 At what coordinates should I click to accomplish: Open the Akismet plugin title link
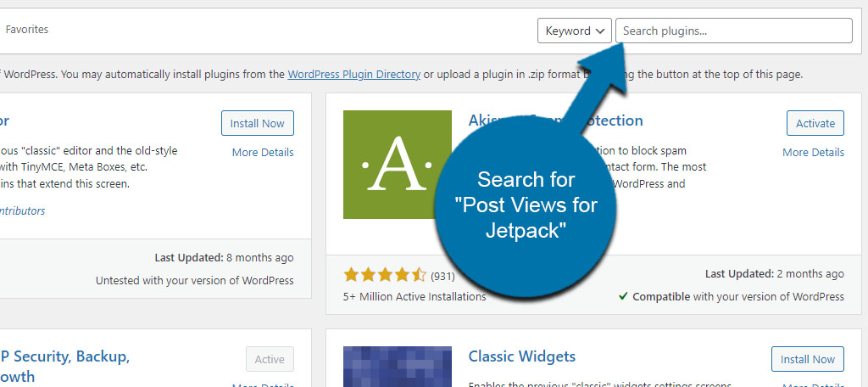click(x=555, y=121)
